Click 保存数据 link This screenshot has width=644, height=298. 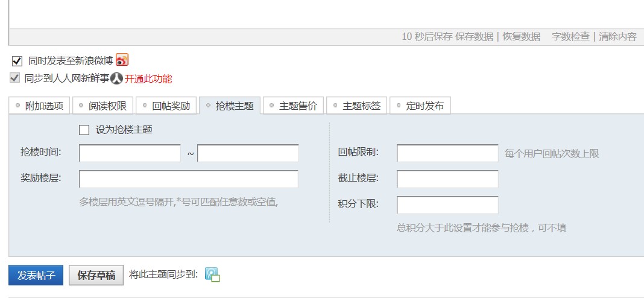(x=475, y=37)
